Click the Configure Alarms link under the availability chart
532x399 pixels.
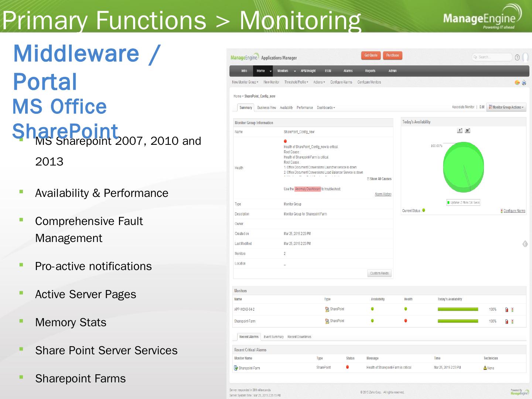coord(514,211)
